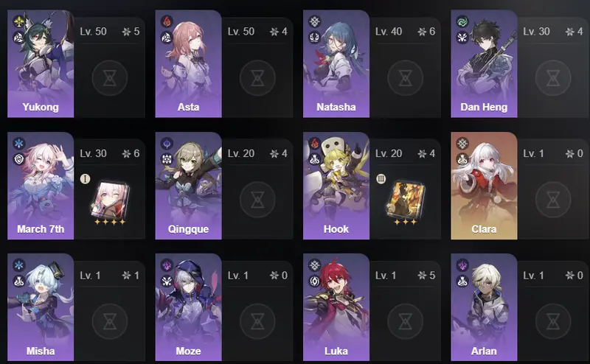
Task: Click Qingque's Quantum element icon
Action: tap(167, 144)
